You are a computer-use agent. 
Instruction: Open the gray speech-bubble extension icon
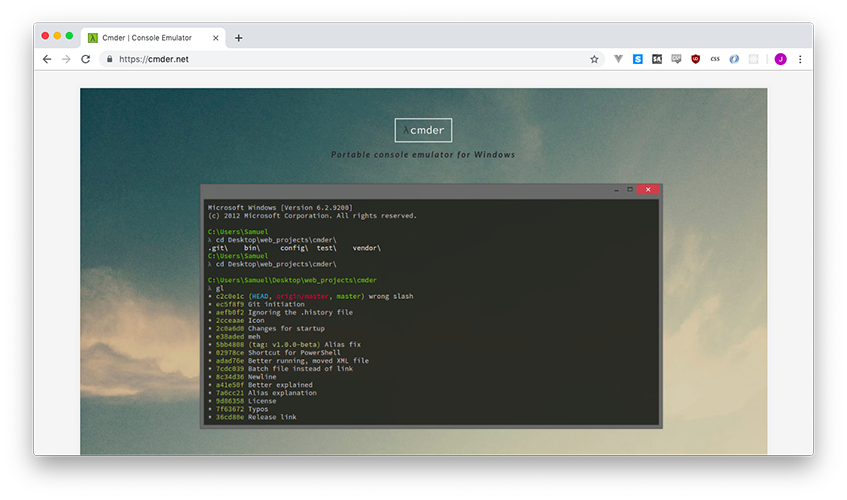676,59
